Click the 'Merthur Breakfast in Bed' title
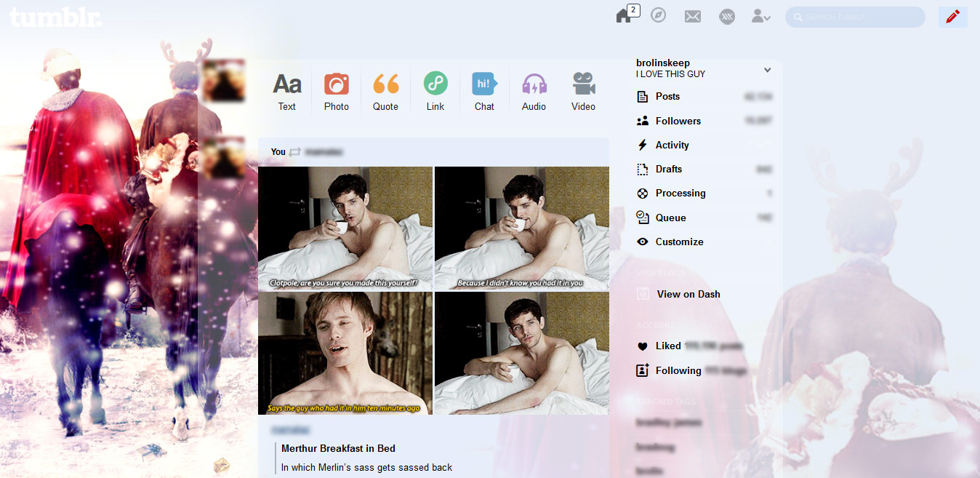Image resolution: width=980 pixels, height=478 pixels. pos(338,448)
